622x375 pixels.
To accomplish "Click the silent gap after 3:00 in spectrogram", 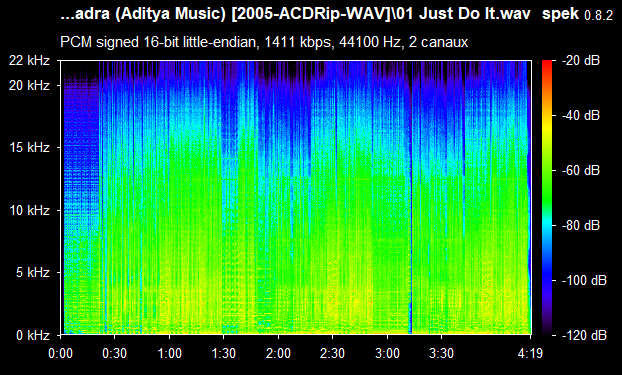I will (411, 198).
